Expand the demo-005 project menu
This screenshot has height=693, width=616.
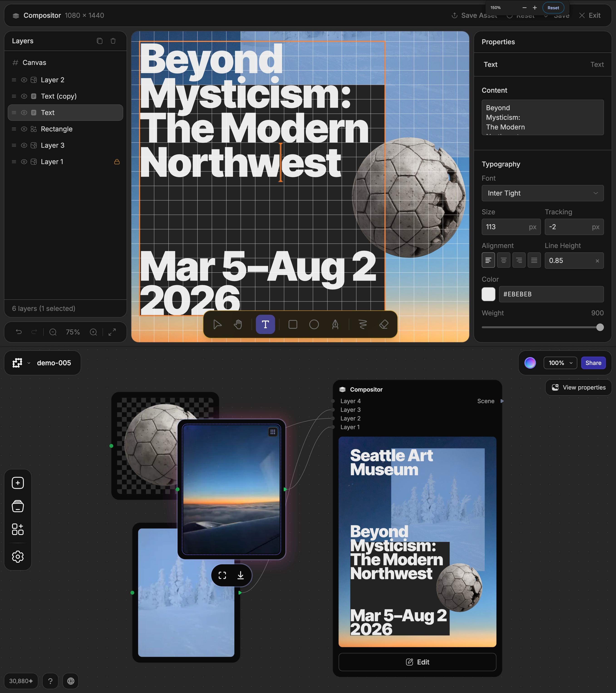point(29,363)
